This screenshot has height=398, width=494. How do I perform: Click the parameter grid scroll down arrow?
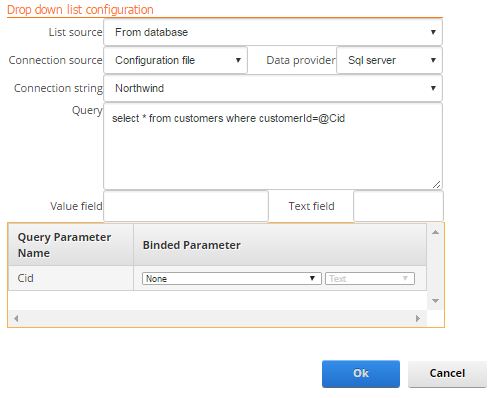pyautogui.click(x=435, y=301)
